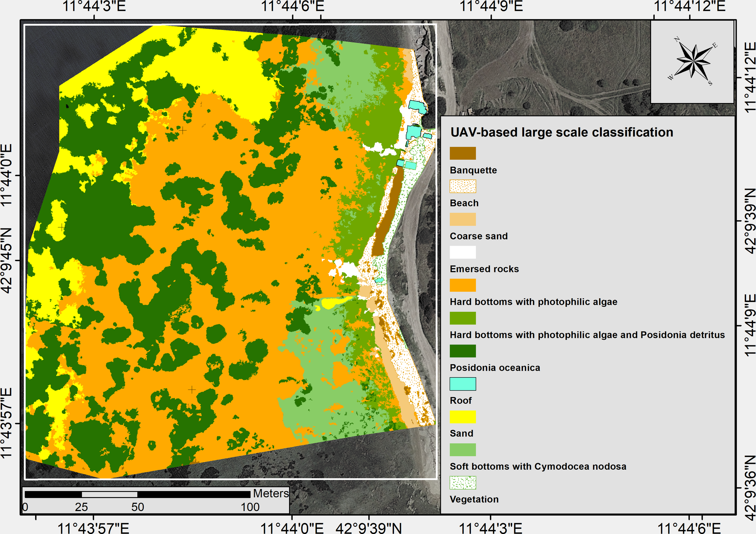Image resolution: width=756 pixels, height=534 pixels.
Task: Click the Sand yellow legend swatch
Action: [463, 416]
